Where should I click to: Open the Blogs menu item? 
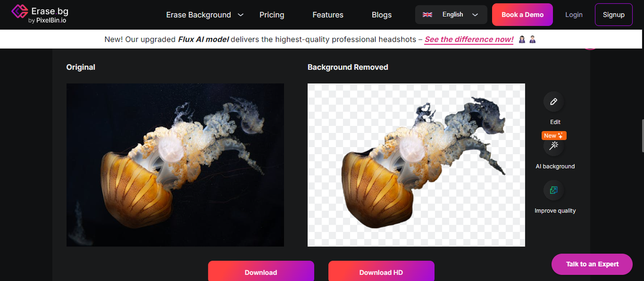tap(381, 15)
